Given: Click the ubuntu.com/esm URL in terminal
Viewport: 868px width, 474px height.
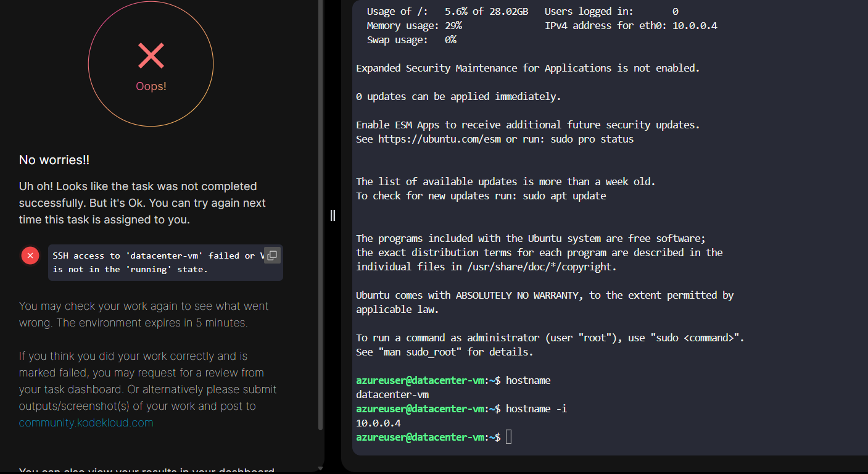Looking at the screenshot, I should pyautogui.click(x=440, y=139).
